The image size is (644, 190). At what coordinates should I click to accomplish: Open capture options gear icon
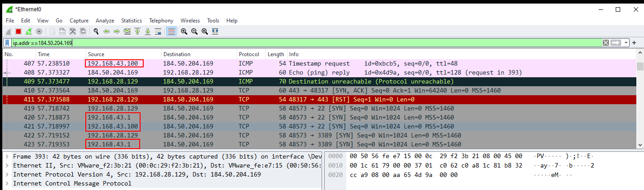39,31
